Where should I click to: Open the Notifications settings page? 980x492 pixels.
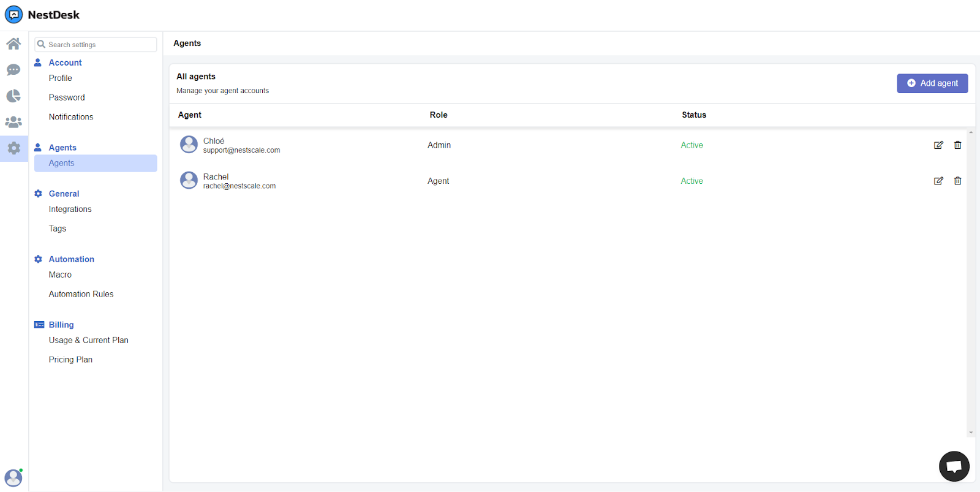[x=71, y=117]
